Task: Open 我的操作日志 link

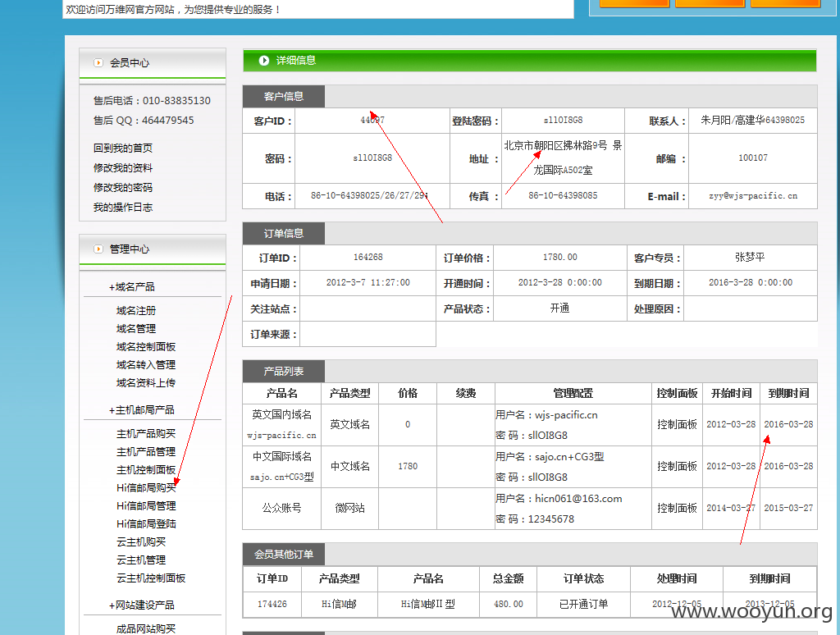Action: (123, 208)
